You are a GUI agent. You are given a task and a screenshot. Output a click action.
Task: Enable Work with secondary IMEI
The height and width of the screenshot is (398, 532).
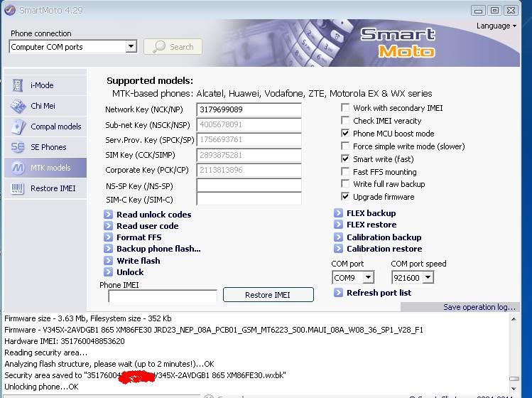tap(345, 107)
